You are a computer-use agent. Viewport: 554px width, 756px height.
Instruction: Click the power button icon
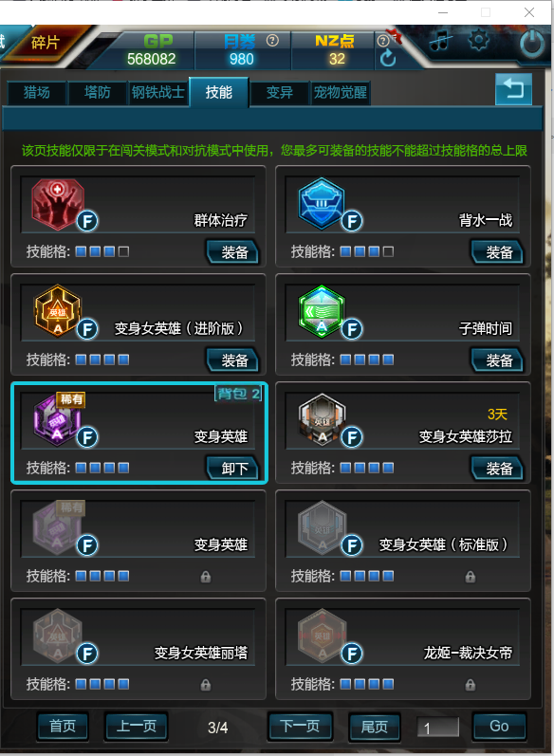point(532,45)
